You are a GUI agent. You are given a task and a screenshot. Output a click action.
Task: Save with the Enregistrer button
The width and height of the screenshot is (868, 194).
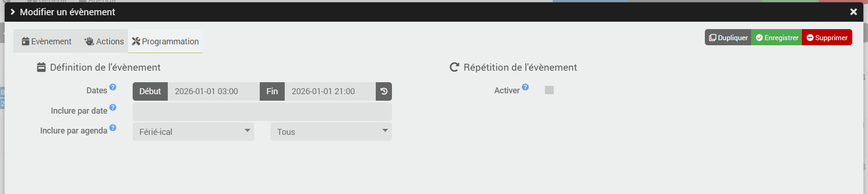776,38
